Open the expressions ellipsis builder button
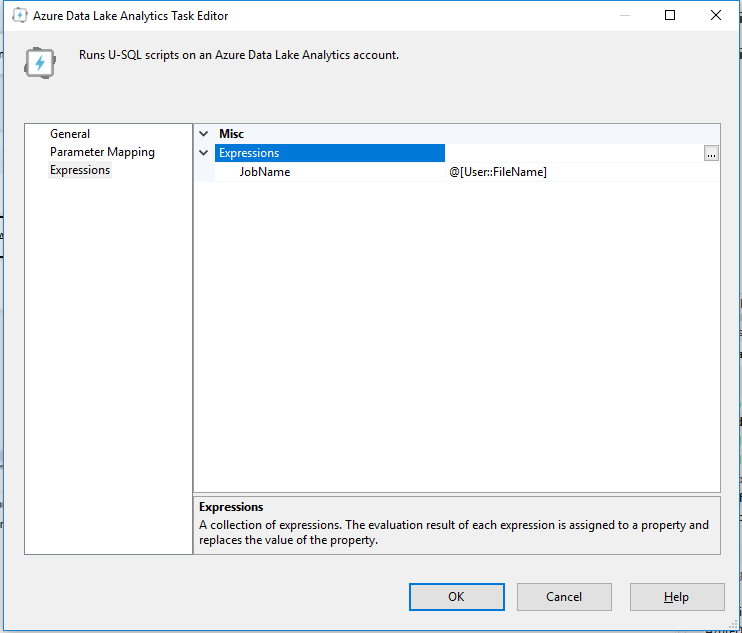Image resolution: width=742 pixels, height=633 pixels. coord(711,153)
